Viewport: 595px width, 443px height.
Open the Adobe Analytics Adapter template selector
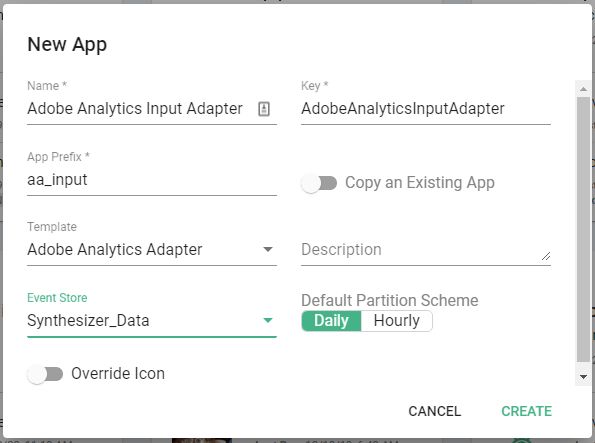coord(152,250)
